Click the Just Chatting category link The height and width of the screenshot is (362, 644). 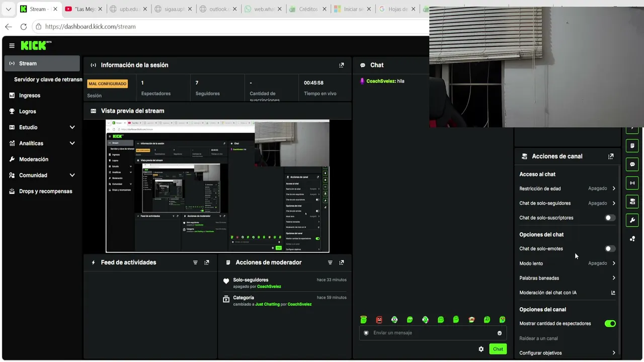tap(267, 304)
